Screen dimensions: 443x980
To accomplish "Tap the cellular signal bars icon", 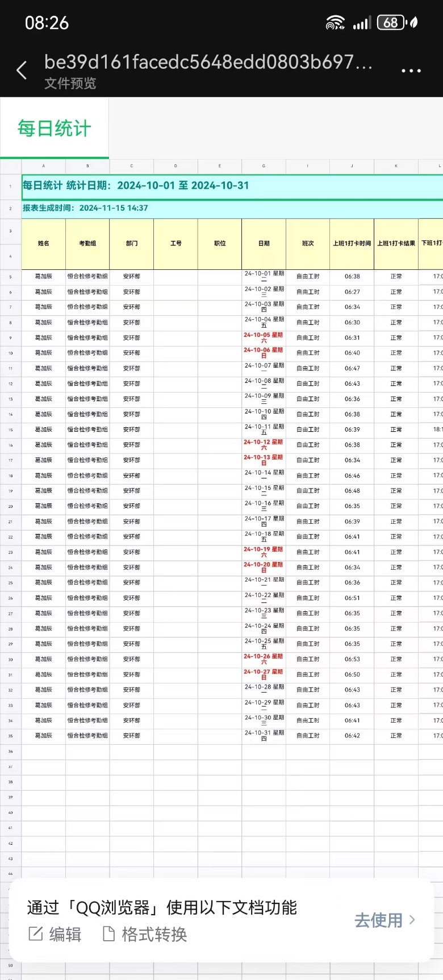I will click(x=361, y=23).
